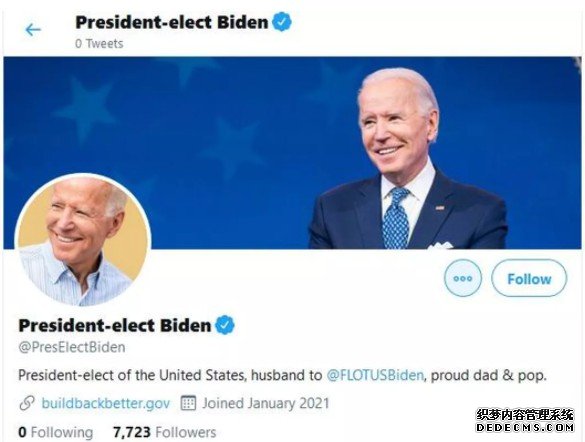Click the Follow button
The image size is (585, 442).
[529, 278]
